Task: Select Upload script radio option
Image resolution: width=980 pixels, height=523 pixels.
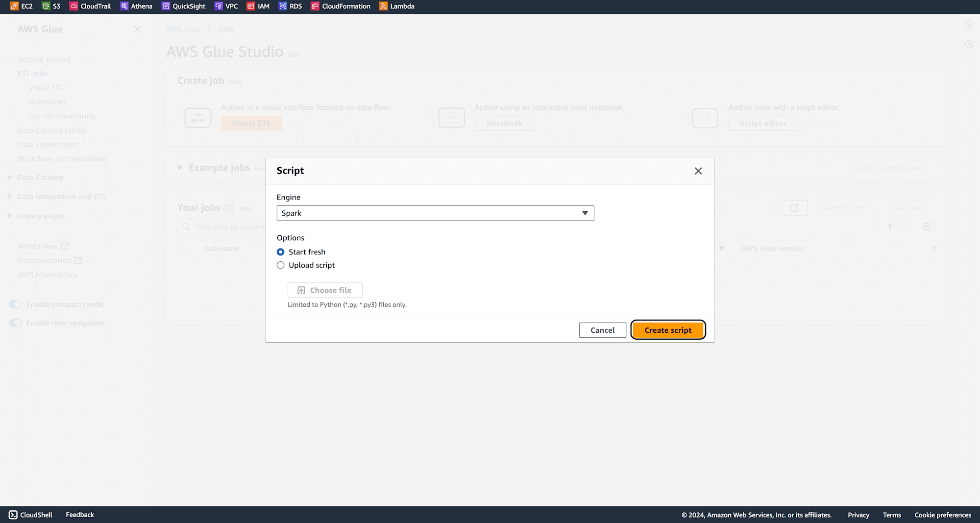Action: click(x=280, y=265)
